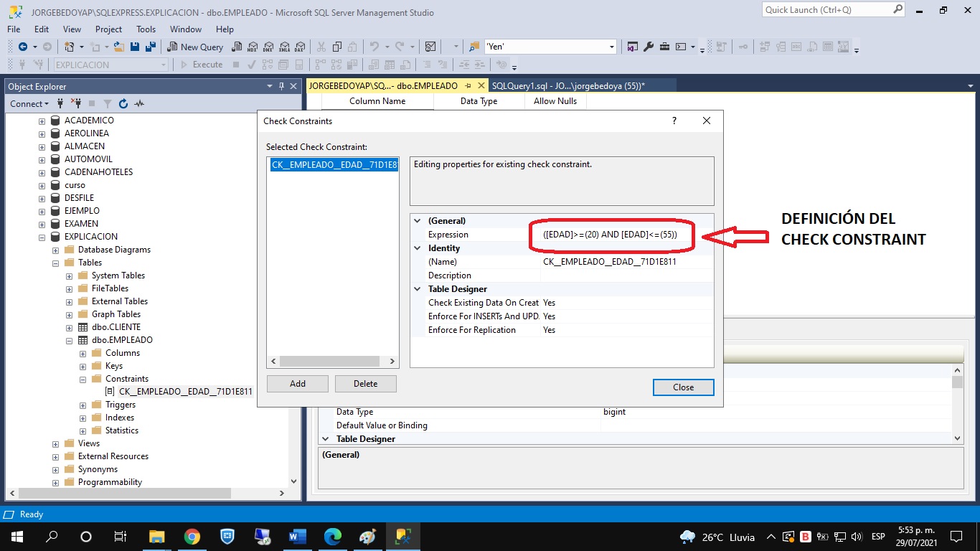This screenshot has width=980, height=551.
Task: Open the Tools menu
Action: 146,29
